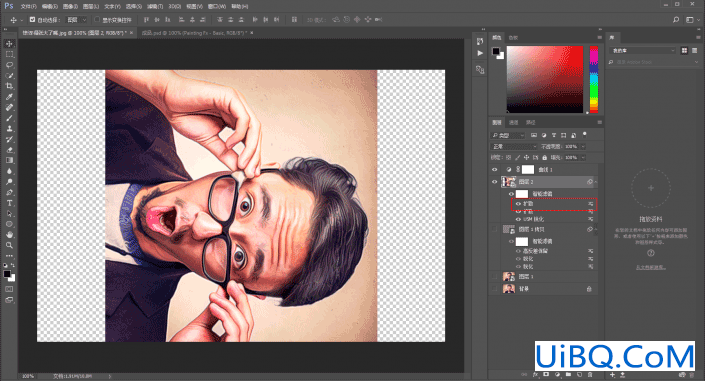Switch to the Painting Fx psd document tab
705x381 pixels.
(x=194, y=33)
